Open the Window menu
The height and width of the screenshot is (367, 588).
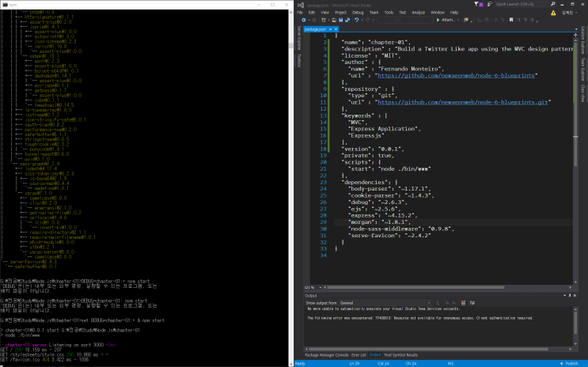tap(438, 13)
